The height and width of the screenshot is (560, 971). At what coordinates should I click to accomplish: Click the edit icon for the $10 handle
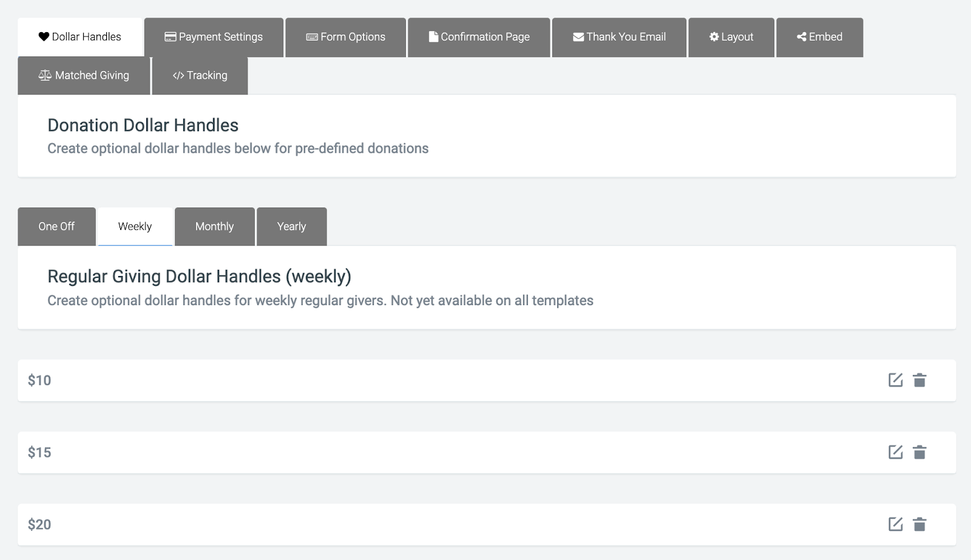[x=895, y=380]
